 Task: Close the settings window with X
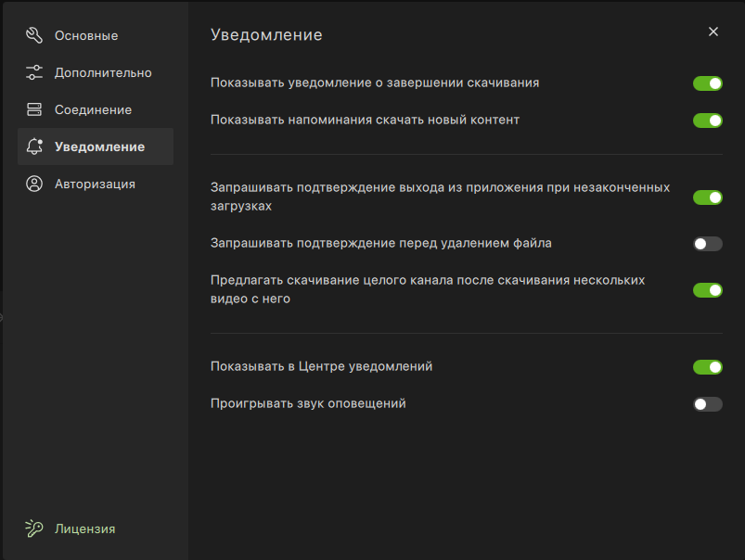click(713, 32)
